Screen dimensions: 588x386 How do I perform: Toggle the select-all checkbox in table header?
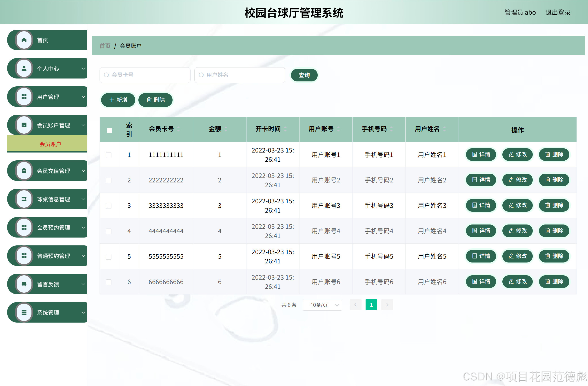(x=109, y=130)
